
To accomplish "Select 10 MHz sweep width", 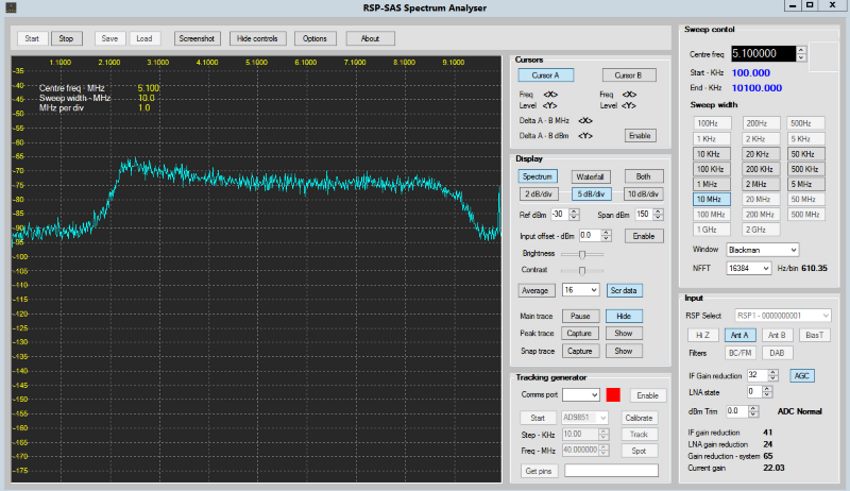I will click(711, 199).
